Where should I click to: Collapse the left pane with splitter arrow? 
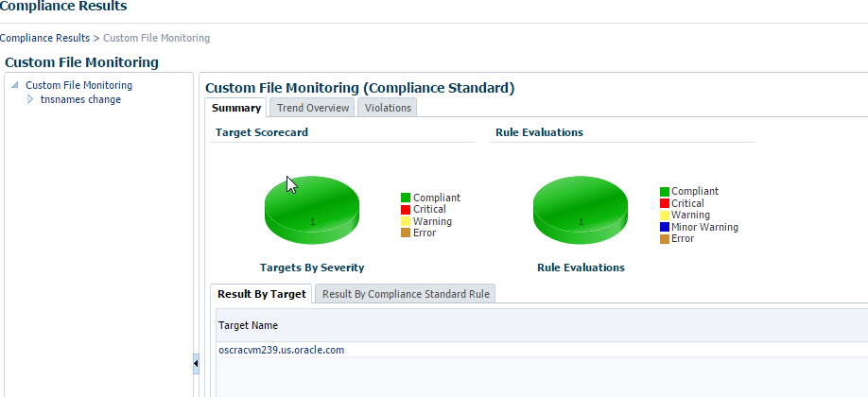point(196,364)
